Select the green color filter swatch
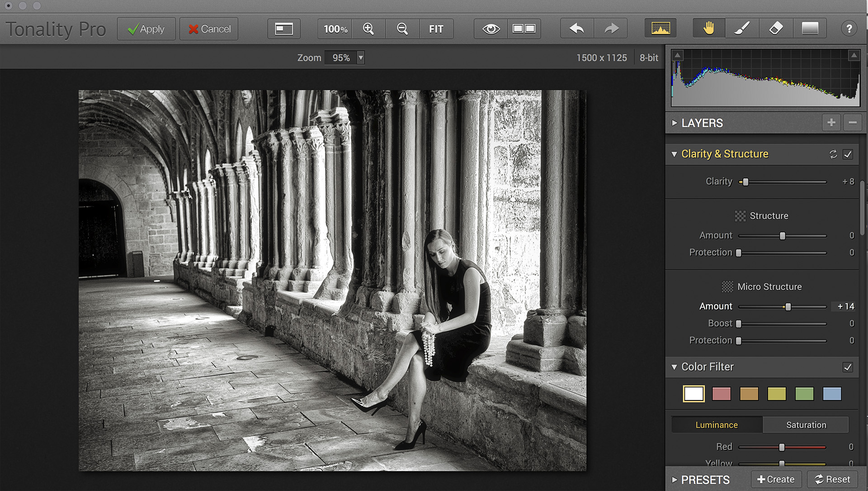Image resolution: width=868 pixels, height=491 pixels. 804,394
